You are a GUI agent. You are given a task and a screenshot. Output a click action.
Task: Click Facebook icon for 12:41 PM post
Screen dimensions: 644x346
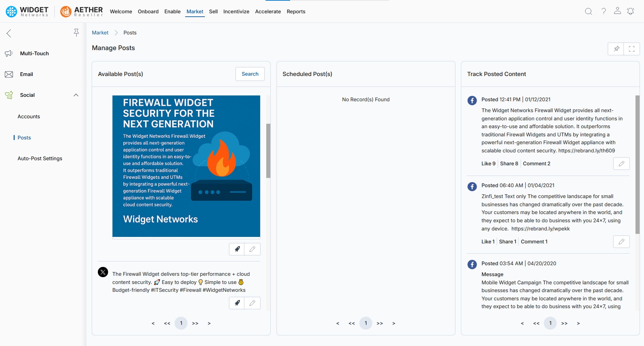[472, 101]
